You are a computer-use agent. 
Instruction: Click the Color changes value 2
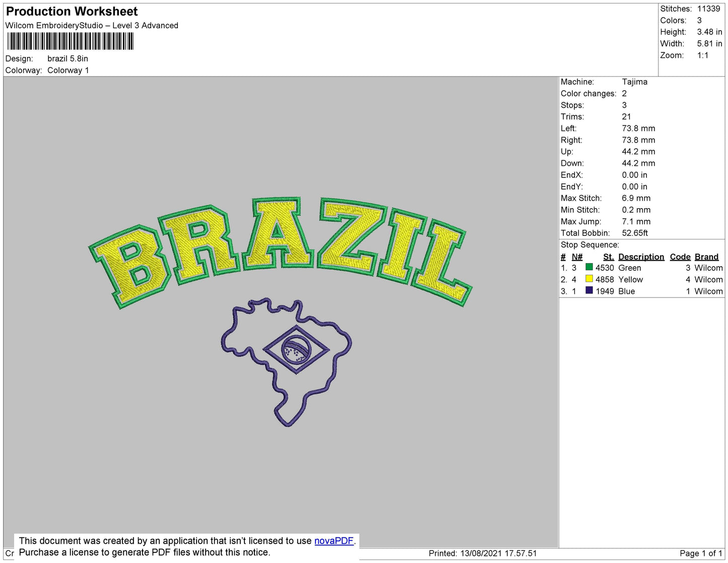pyautogui.click(x=624, y=93)
